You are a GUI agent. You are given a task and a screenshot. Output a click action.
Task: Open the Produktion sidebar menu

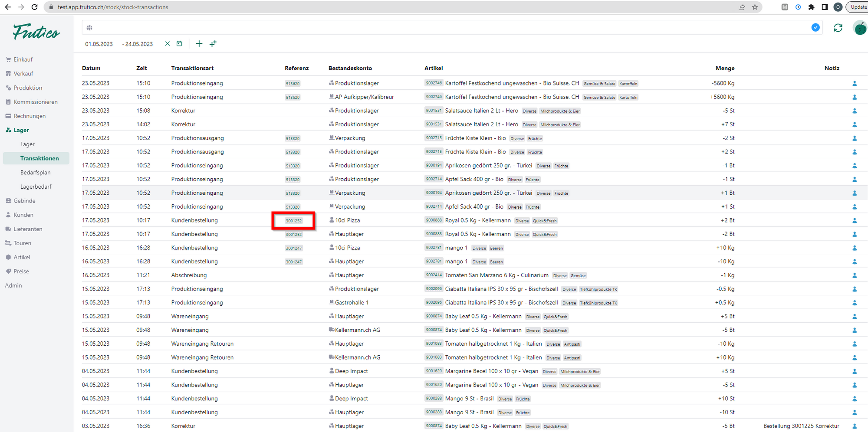pos(28,88)
